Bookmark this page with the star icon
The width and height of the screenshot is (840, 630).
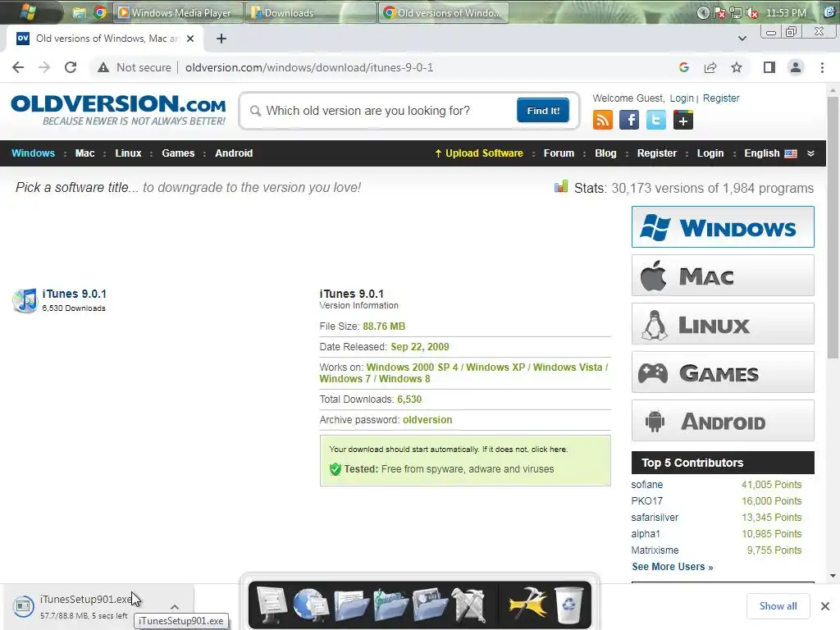[737, 67]
